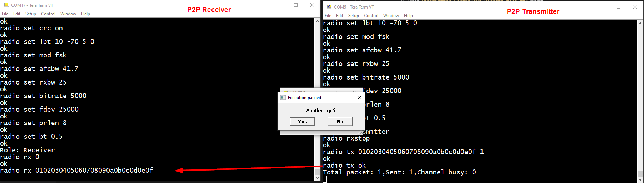Click the Tera Term icon in COM17 title bar
The image size is (644, 183).
coord(6,5)
